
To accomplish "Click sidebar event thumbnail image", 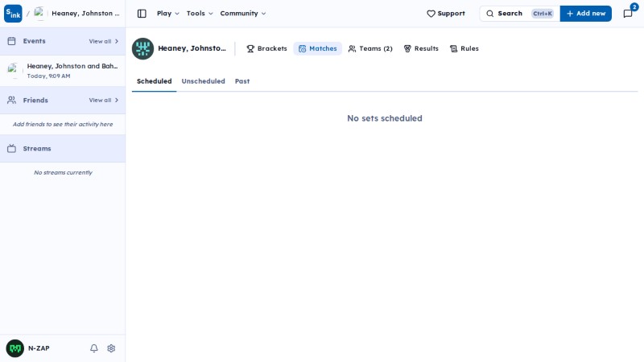I will pyautogui.click(x=14, y=70).
